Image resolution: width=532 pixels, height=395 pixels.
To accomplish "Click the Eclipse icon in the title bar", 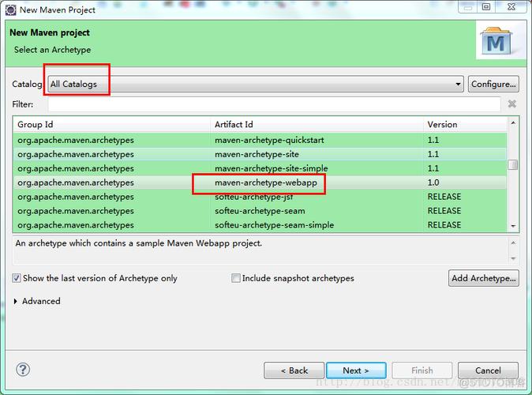I will 10,9.
